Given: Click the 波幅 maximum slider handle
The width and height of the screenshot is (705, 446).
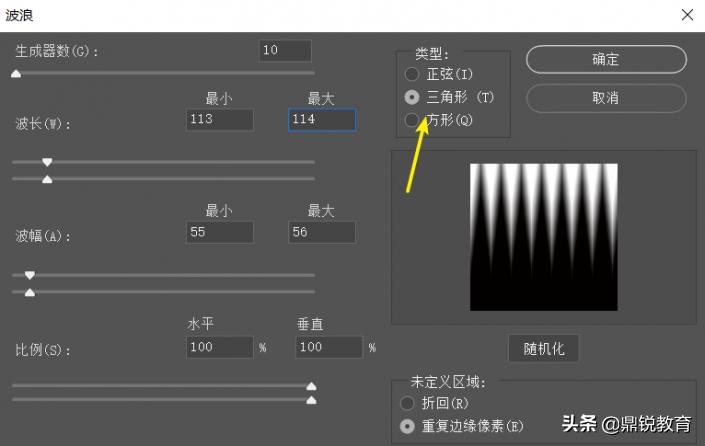Looking at the screenshot, I should (30, 293).
